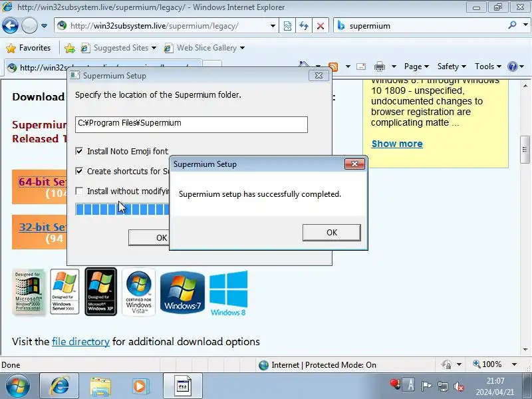Open the Feeds dropdown arrow
Viewport: 532px width, 399px height.
348,66
